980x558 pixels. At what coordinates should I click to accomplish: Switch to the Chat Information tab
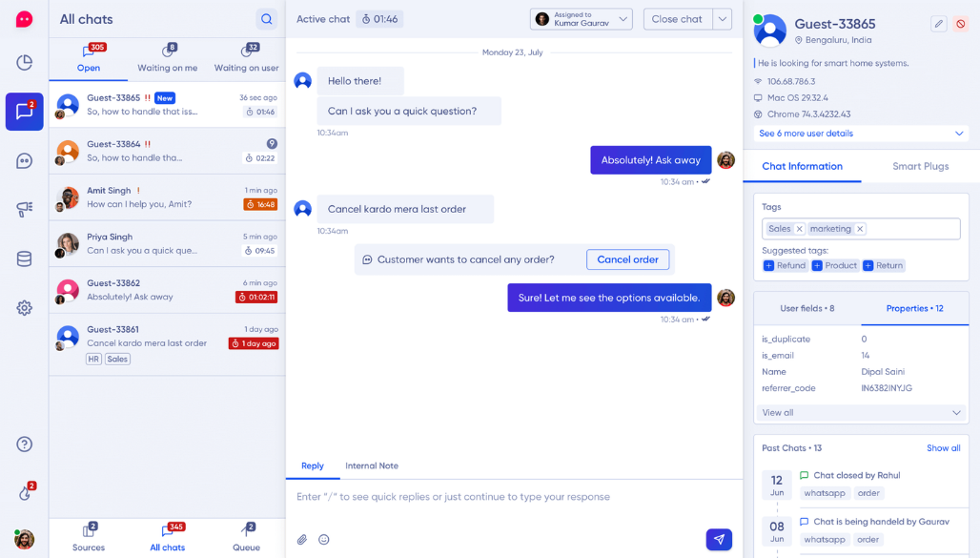pyautogui.click(x=802, y=166)
